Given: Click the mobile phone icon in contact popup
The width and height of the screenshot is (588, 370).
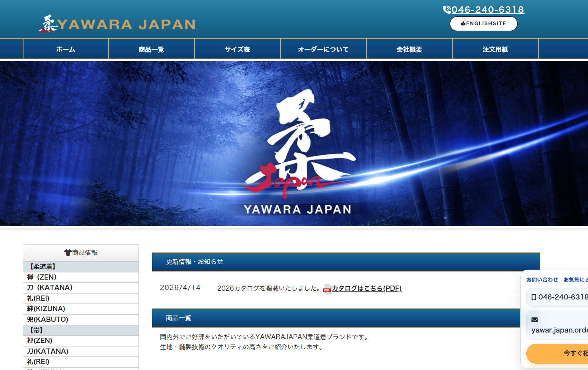Looking at the screenshot, I should click(534, 297).
